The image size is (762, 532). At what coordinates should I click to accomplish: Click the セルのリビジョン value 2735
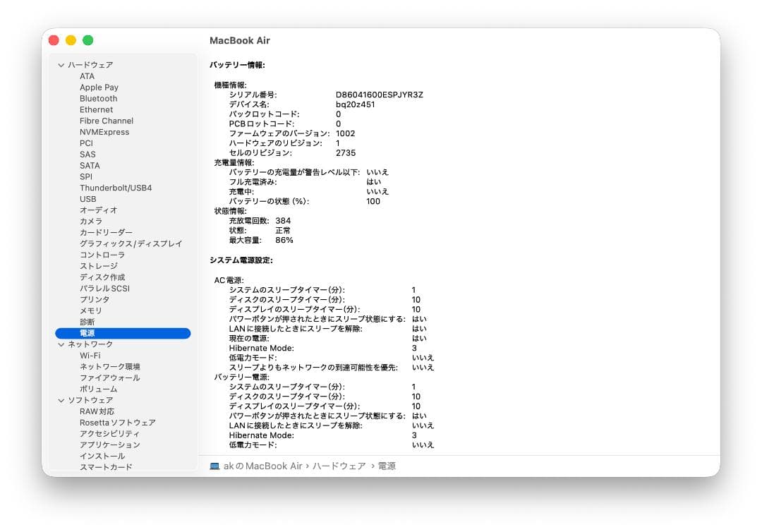(346, 152)
